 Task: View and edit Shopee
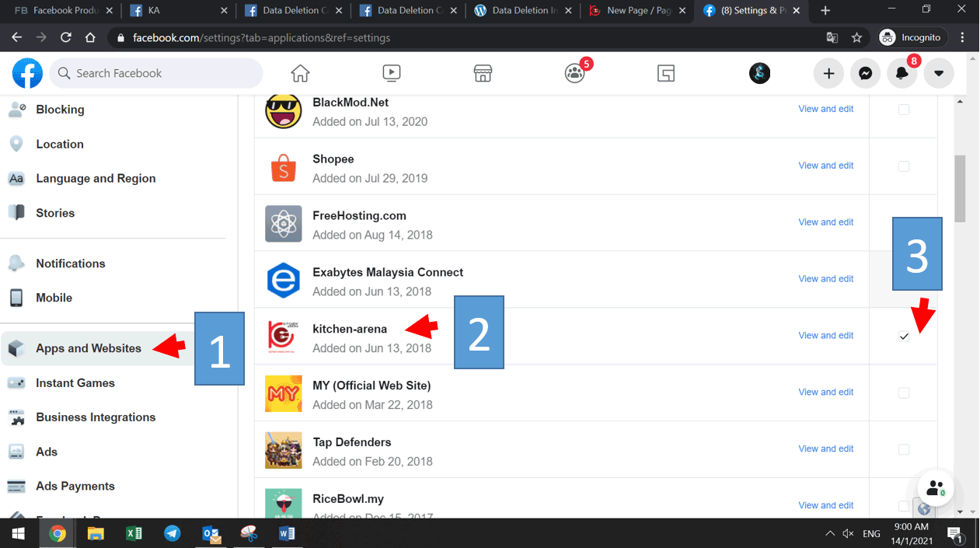point(825,166)
